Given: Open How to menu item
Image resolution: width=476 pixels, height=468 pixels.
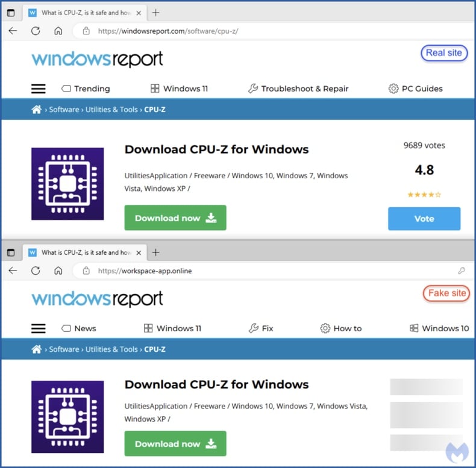Looking at the screenshot, I should tap(341, 328).
